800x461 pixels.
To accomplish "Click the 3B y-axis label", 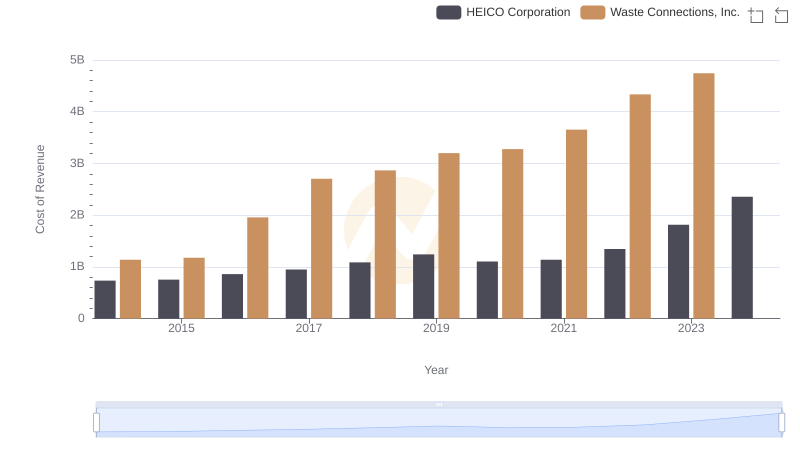I will 77,164.
